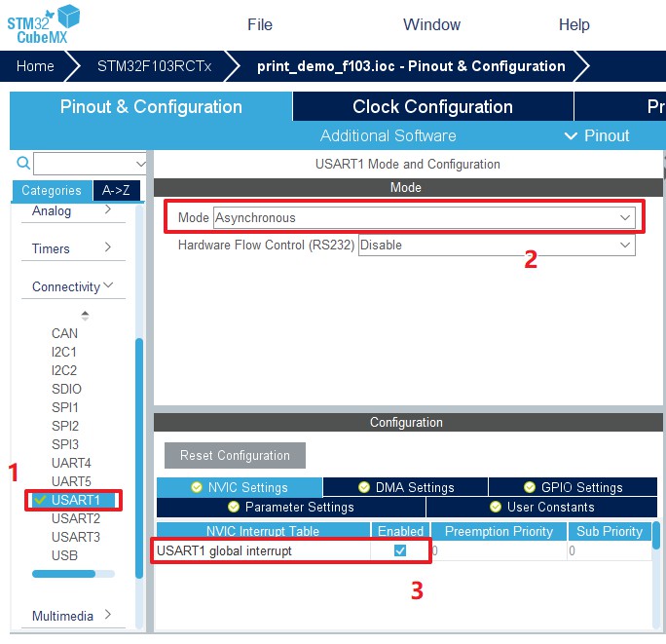The height and width of the screenshot is (644, 666).
Task: Click USART1 global interrupt row label
Action: click(224, 550)
